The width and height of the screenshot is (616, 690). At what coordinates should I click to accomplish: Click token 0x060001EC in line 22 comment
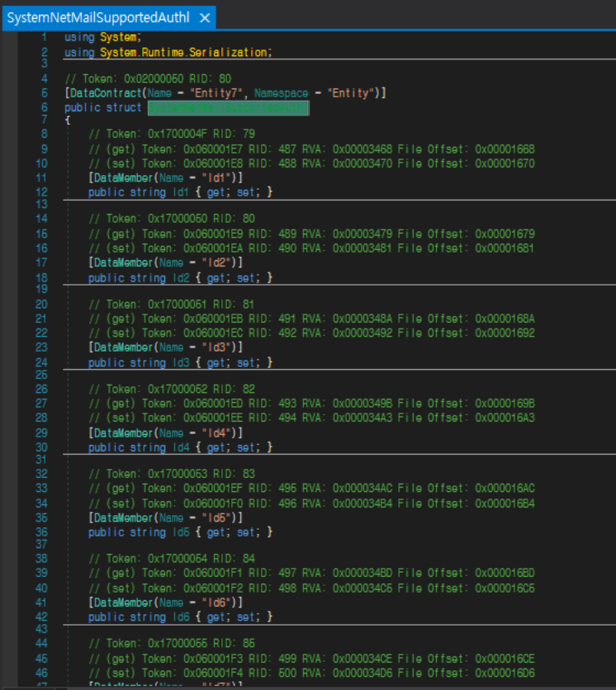[213, 333]
